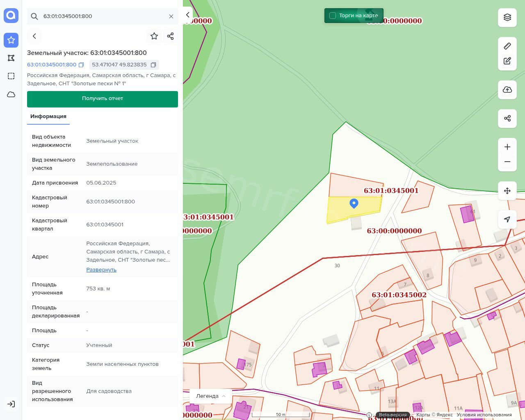The image size is (525, 420).
Task: Zoom out the map with minus
Action: (507, 162)
